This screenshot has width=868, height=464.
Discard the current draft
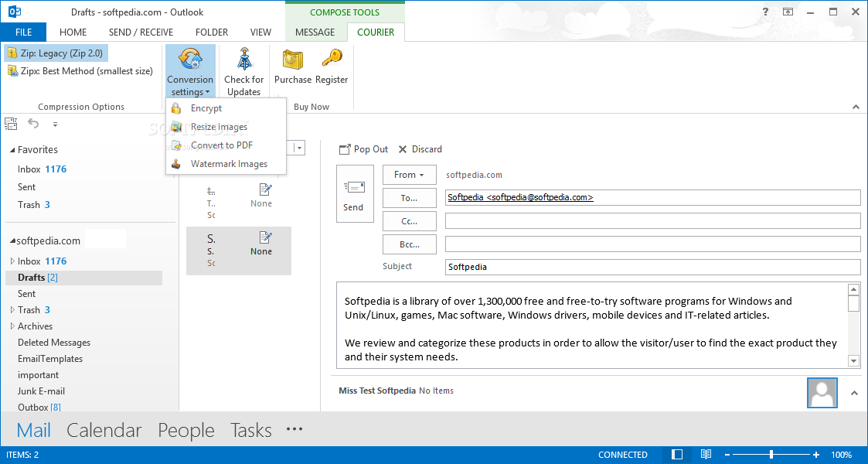click(x=420, y=149)
